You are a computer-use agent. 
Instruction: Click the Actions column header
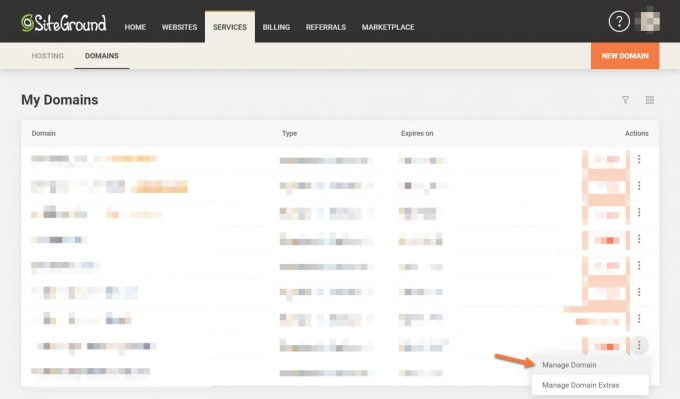pos(637,134)
